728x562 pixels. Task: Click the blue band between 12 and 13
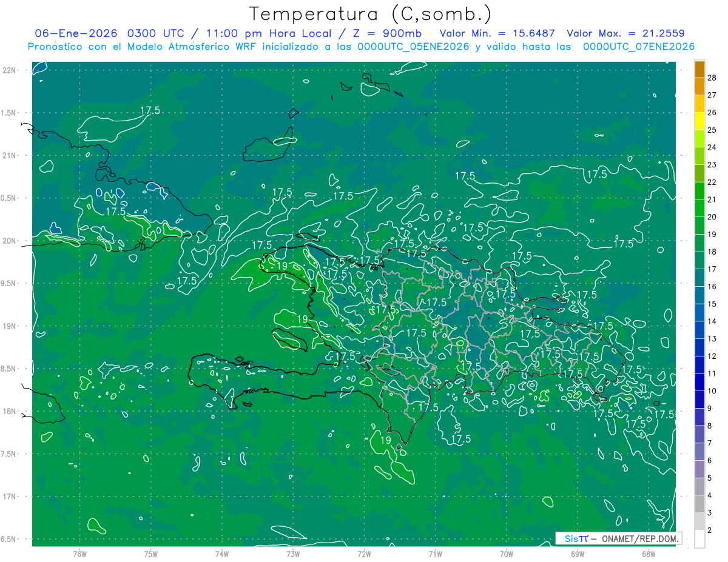click(699, 347)
